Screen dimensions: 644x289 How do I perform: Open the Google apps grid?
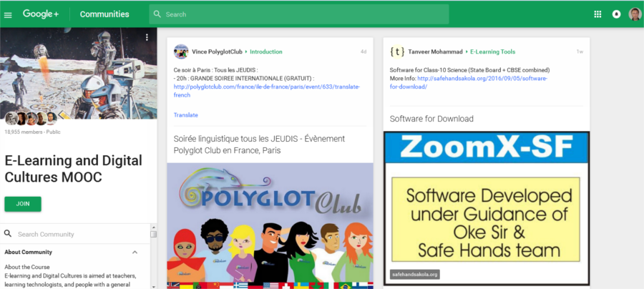[x=597, y=14]
